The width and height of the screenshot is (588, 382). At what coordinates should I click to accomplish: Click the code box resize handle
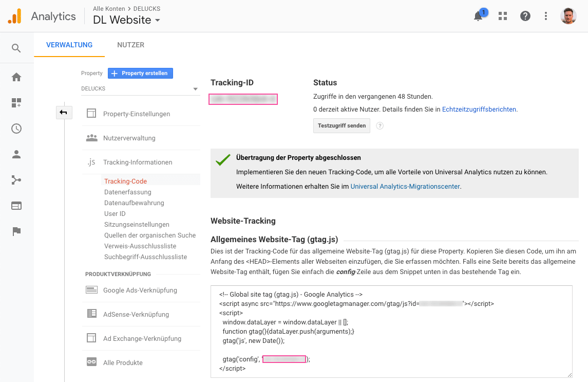(x=570, y=374)
